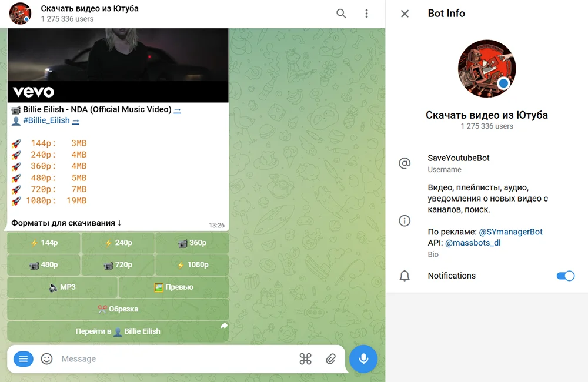
Task: Open the emoji picker smiley icon
Action: 47,359
